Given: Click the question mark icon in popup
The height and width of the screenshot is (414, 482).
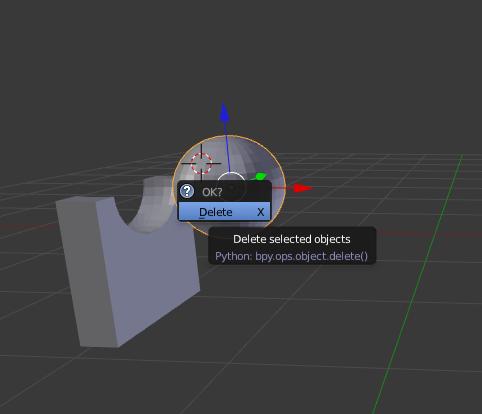Looking at the screenshot, I should [187, 191].
